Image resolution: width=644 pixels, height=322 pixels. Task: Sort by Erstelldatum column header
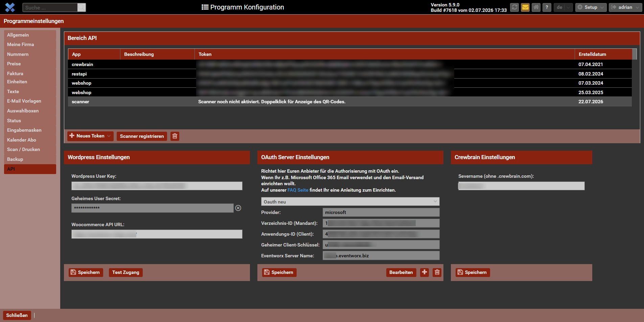click(x=603, y=54)
